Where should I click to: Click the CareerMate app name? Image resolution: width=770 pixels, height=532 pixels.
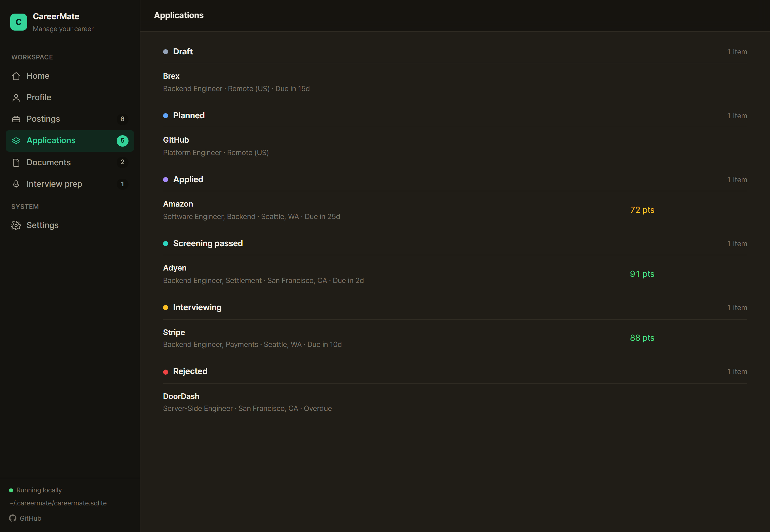coord(56,16)
